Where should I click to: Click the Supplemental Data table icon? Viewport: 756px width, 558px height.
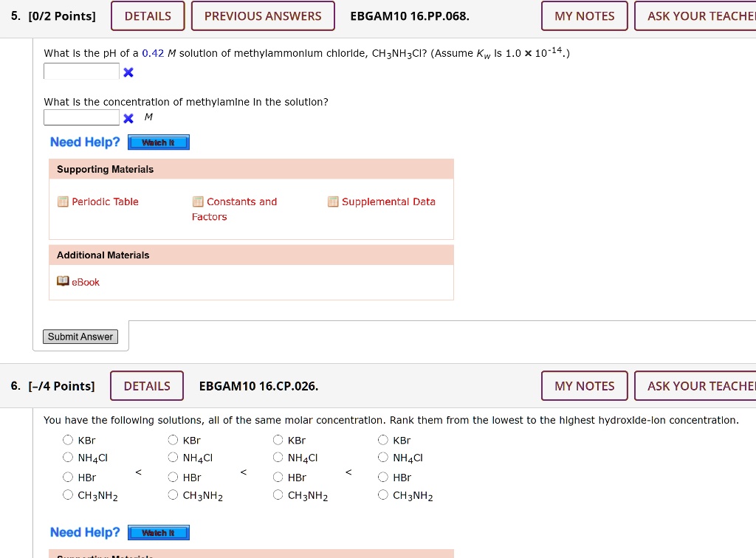tap(333, 202)
